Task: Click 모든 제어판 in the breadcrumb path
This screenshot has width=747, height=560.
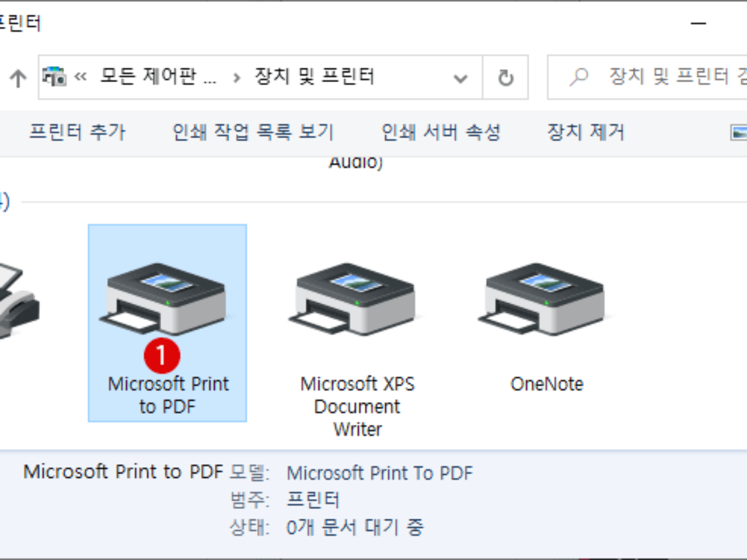Action: 156,77
